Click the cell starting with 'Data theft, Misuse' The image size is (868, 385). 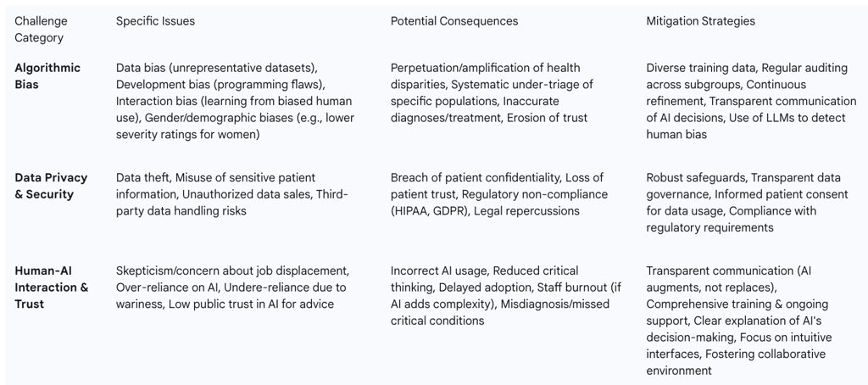231,194
